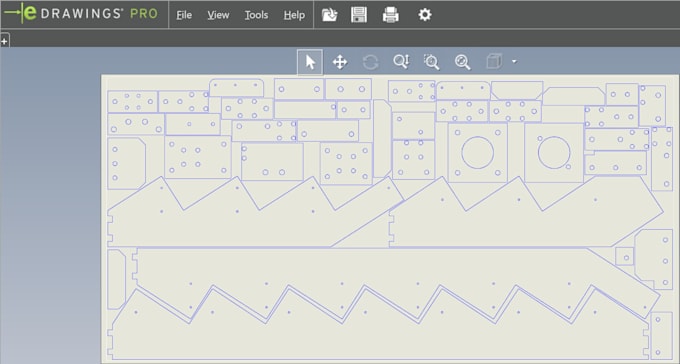680x364 pixels.
Task: Open the View menu
Action: click(218, 15)
